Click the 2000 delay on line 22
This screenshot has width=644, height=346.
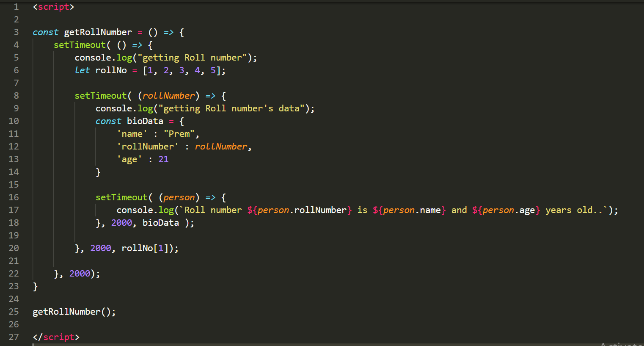(80, 274)
